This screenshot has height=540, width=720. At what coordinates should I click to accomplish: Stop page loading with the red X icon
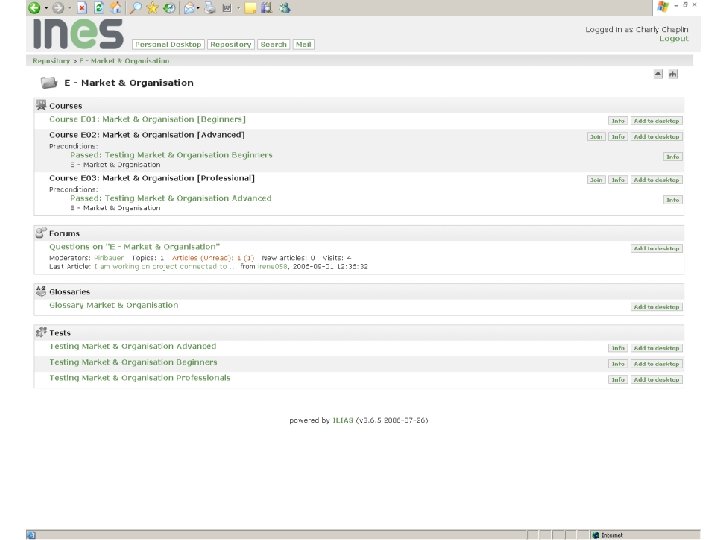click(x=82, y=7)
